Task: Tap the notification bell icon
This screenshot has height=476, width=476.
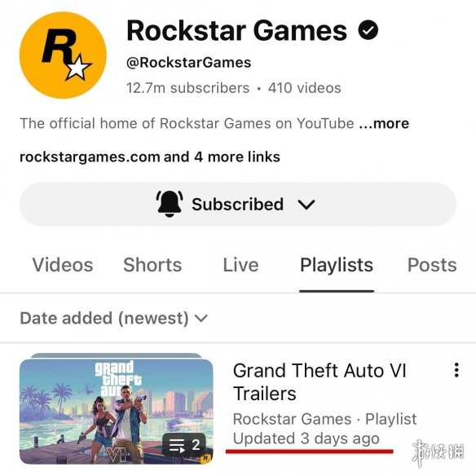Action: [170, 204]
